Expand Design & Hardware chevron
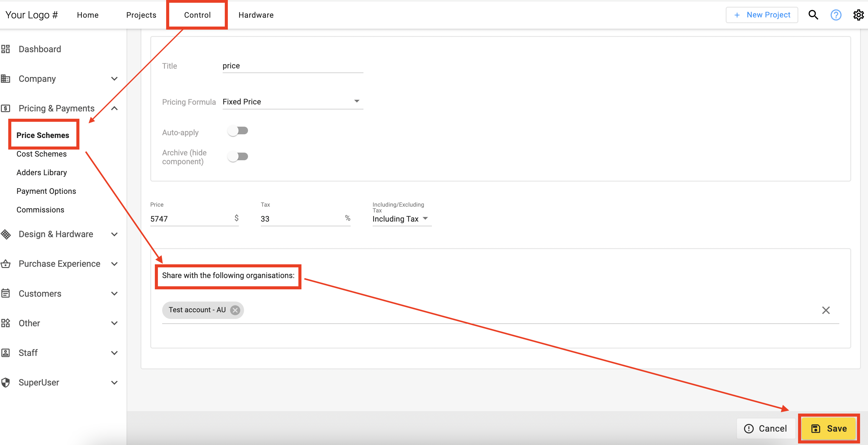Viewport: 868px width, 445px height. pos(115,234)
